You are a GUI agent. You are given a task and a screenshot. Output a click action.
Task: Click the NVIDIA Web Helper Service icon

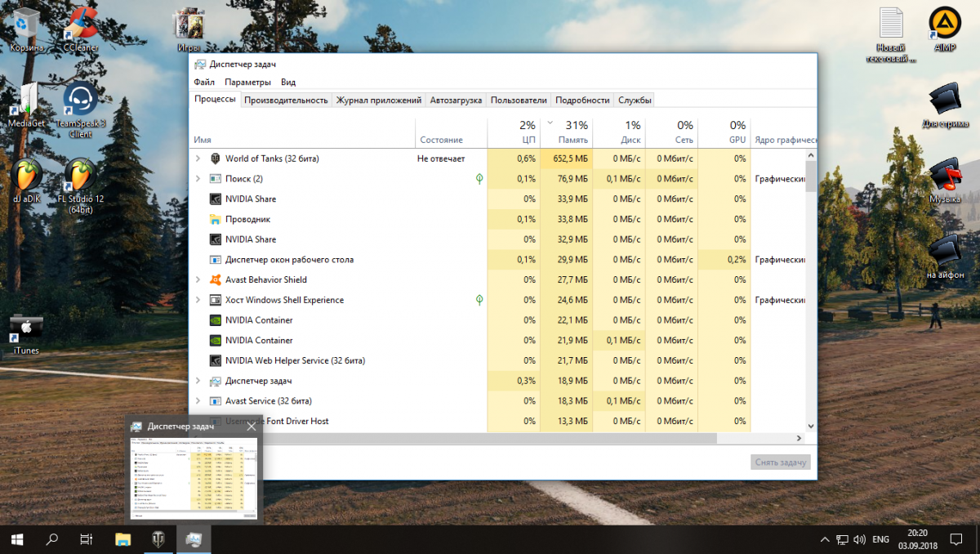(x=216, y=360)
